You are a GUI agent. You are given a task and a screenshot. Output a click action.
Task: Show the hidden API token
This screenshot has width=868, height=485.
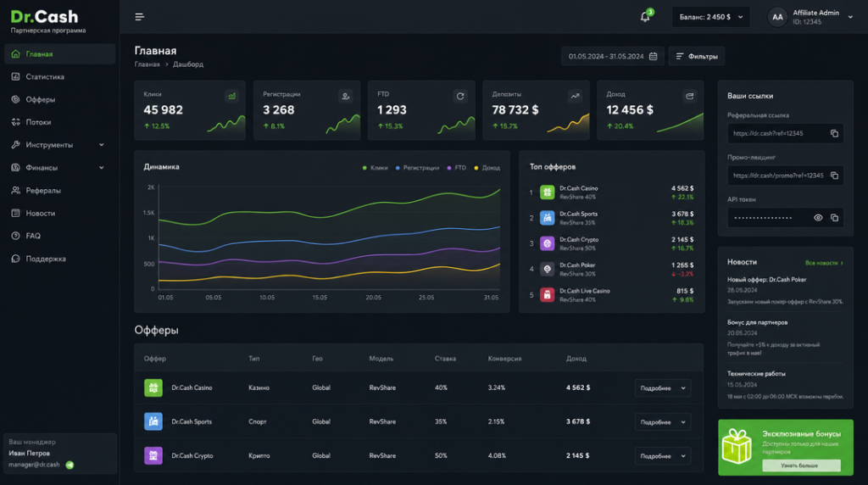[x=818, y=218]
